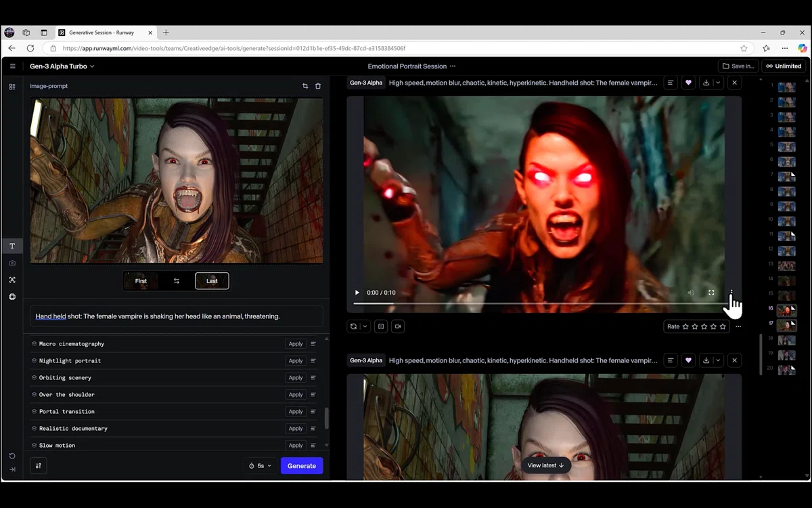Click the undo history icon at sidebar bottom

click(x=12, y=456)
